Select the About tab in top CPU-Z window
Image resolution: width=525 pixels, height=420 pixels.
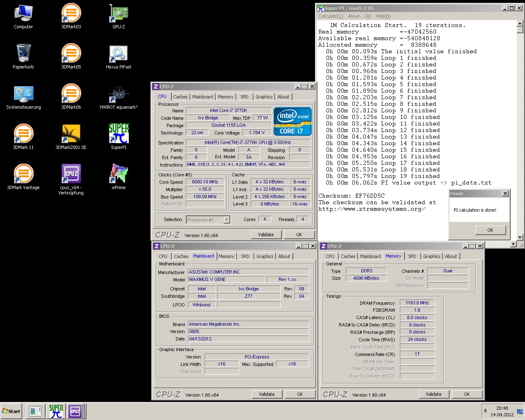(283, 97)
